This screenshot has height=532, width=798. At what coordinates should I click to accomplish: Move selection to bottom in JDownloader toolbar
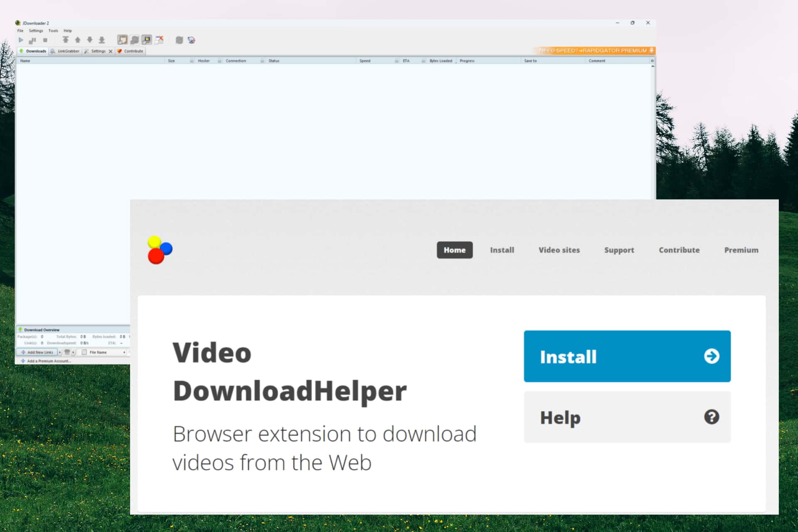[x=102, y=40]
